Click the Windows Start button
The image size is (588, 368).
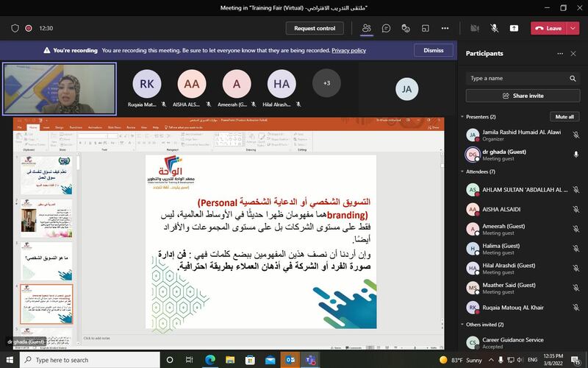coord(10,360)
